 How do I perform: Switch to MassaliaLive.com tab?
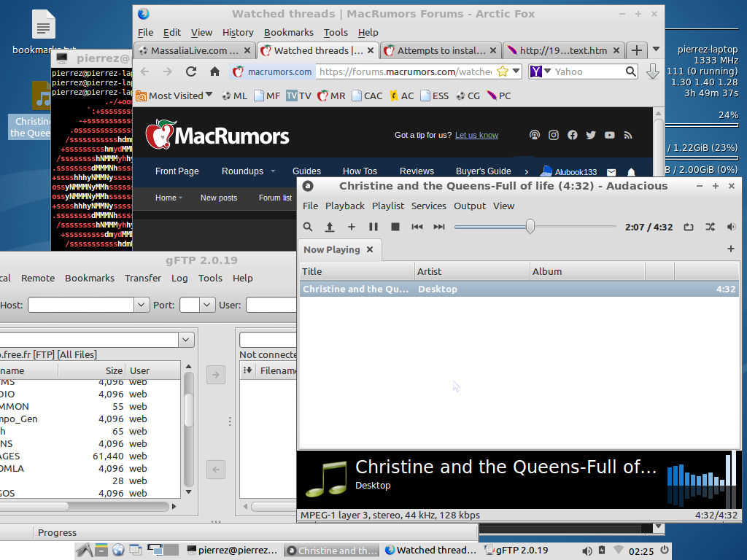coord(194,50)
